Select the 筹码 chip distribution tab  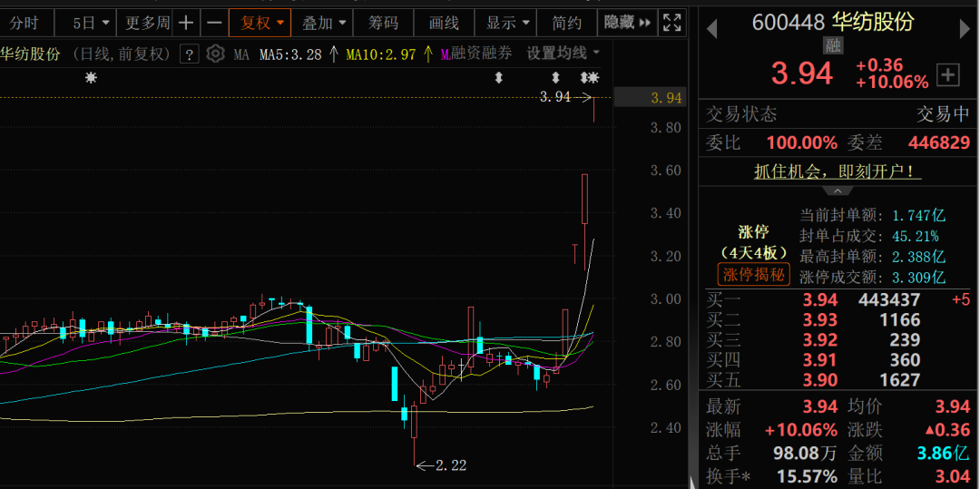(383, 23)
